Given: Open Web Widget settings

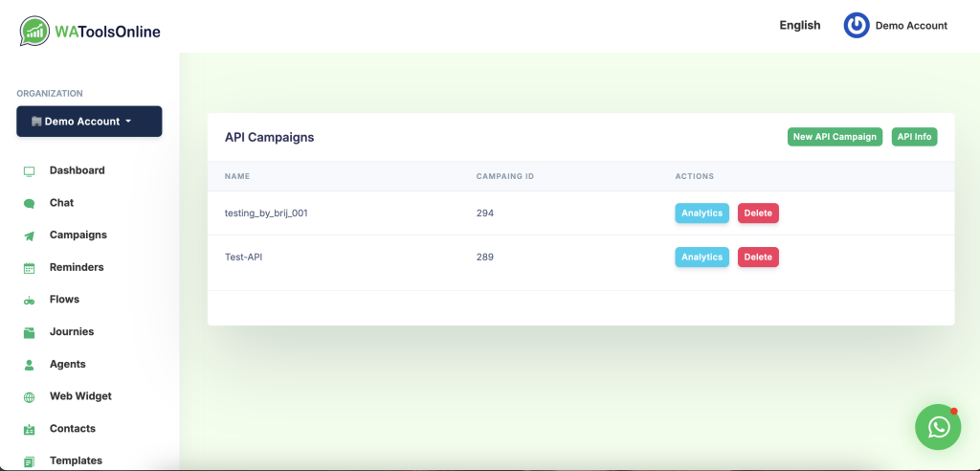Looking at the screenshot, I should coord(80,396).
